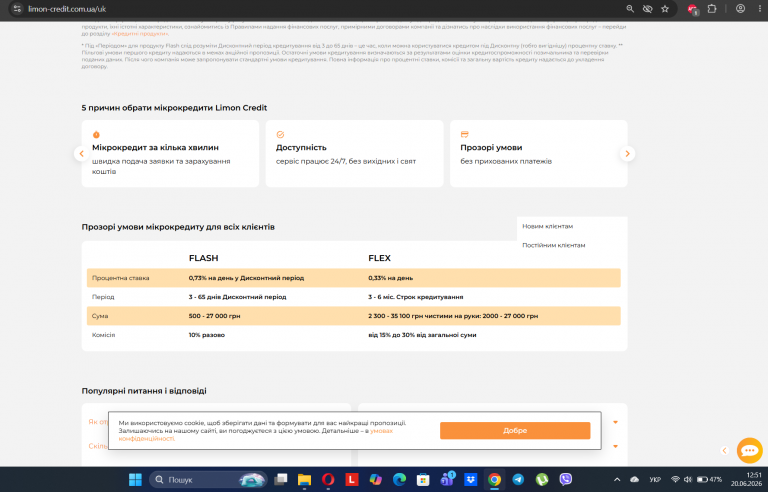
Task: Click the 'Популярні питання і відповіді' heading
Action: coord(144,391)
